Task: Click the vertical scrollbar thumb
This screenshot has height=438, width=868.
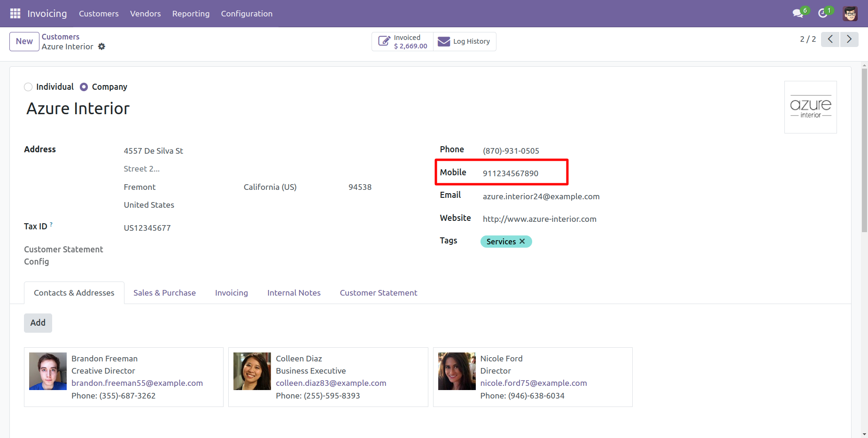Action: point(864,150)
